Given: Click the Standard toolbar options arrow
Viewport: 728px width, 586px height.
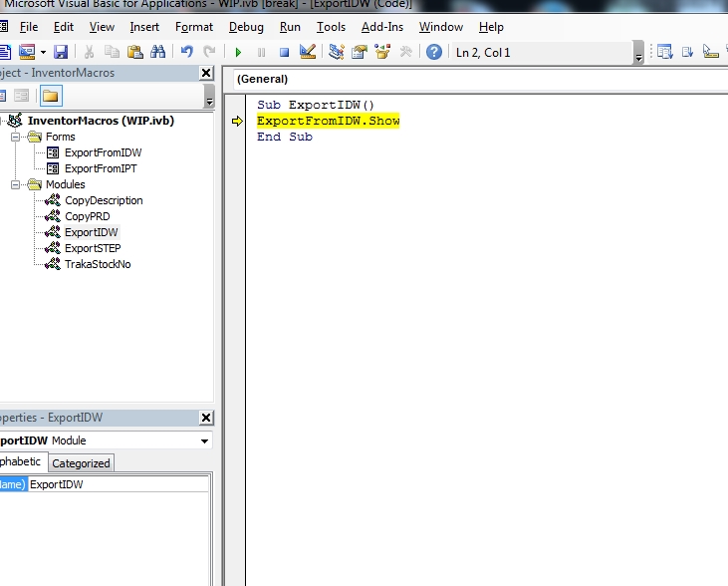Looking at the screenshot, I should point(638,53).
